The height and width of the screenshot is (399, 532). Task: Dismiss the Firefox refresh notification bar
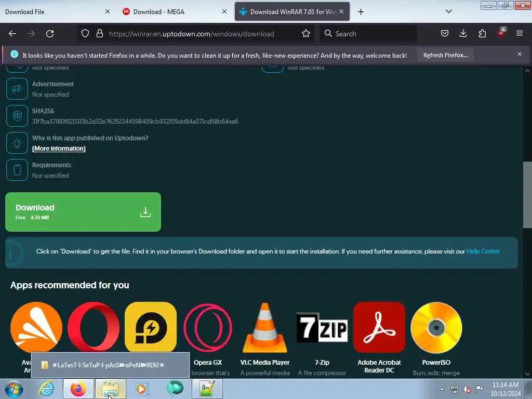click(519, 54)
